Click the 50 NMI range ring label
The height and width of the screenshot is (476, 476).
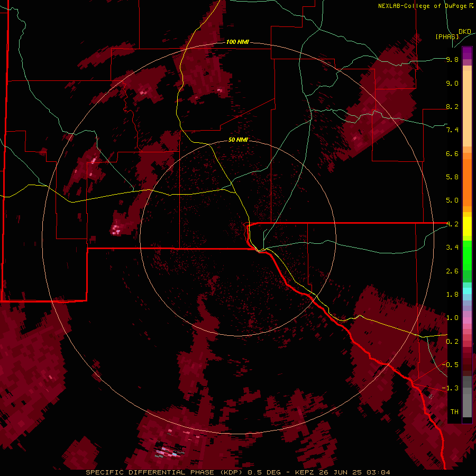238,140
